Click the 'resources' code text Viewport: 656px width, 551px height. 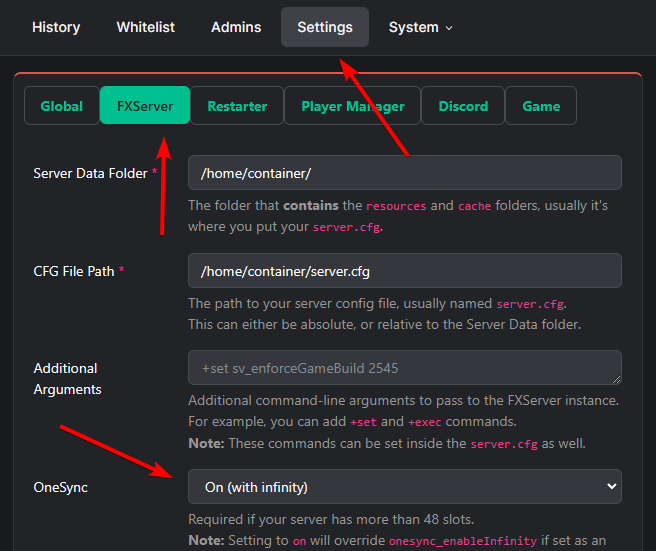point(396,206)
